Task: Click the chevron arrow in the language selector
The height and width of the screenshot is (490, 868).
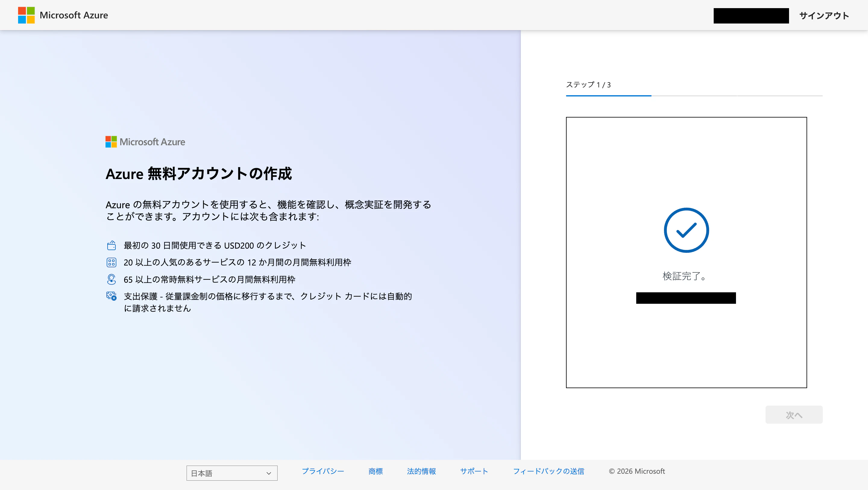Action: (269, 473)
